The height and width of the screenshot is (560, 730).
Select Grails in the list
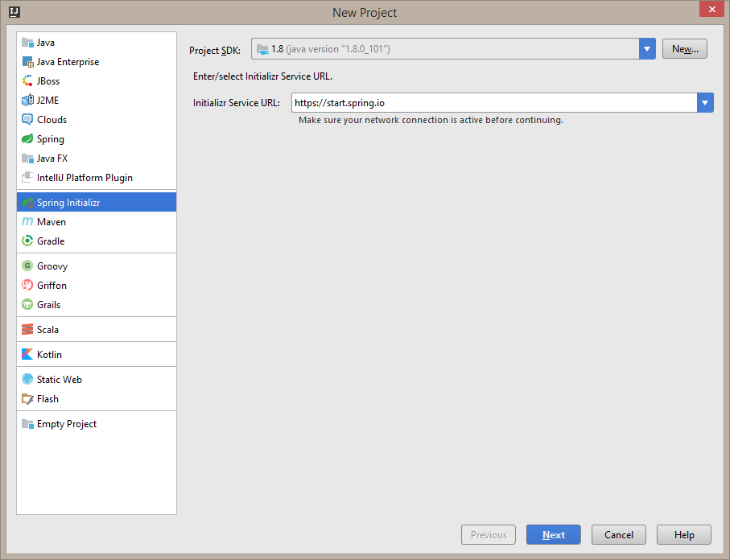pos(97,304)
